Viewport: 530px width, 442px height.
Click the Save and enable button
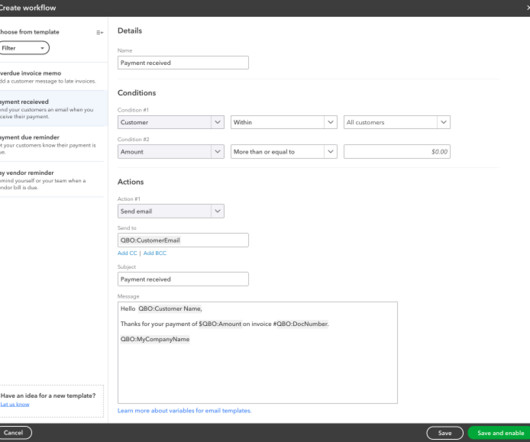point(500,433)
